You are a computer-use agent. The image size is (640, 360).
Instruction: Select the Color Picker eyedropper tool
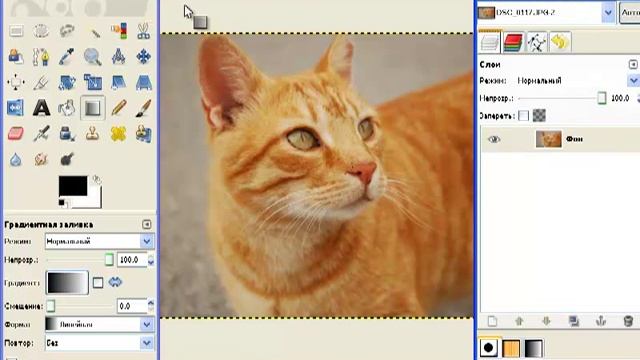[x=67, y=57]
